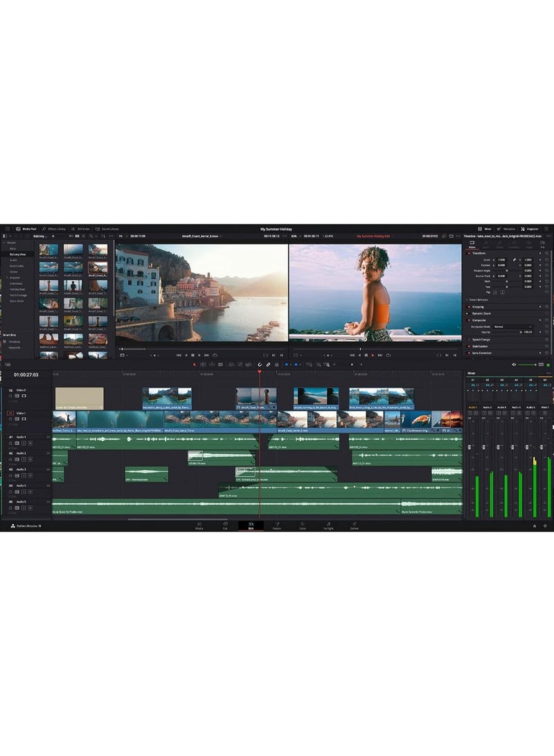Expand the Airplane bin
Viewport: 554px width, 756px height.
[x=7, y=278]
